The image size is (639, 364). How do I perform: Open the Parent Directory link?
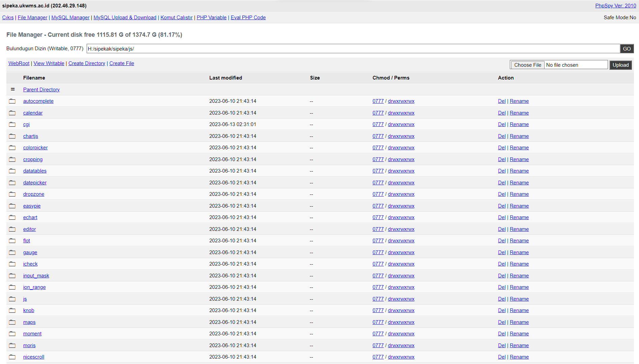41,90
